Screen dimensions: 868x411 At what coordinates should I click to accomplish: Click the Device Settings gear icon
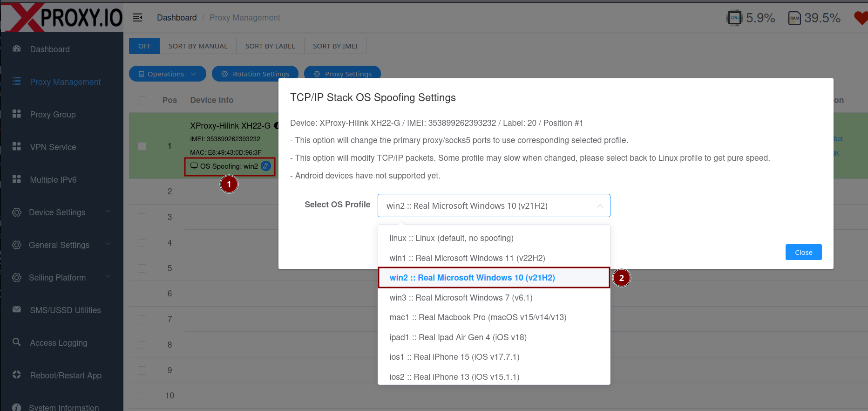17,212
